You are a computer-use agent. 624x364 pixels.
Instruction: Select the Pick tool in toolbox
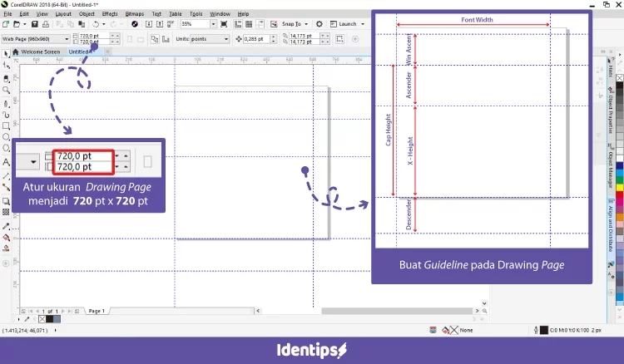click(6, 52)
